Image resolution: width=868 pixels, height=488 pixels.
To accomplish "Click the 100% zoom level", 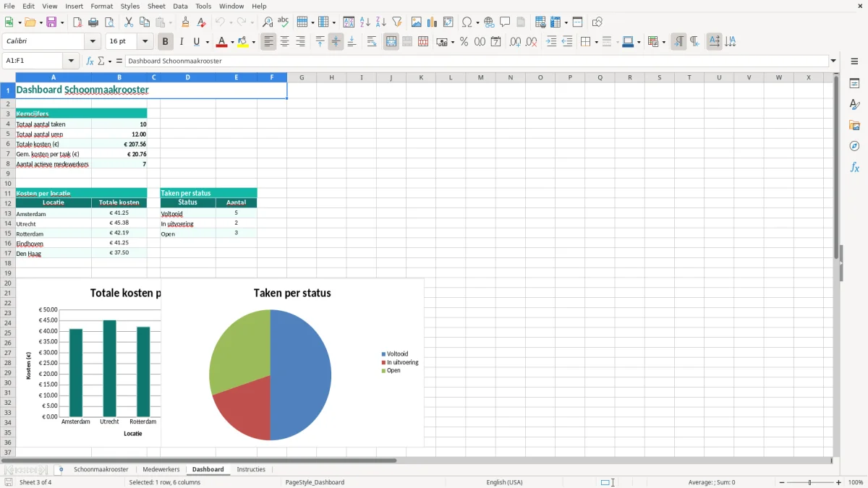I will pyautogui.click(x=856, y=482).
